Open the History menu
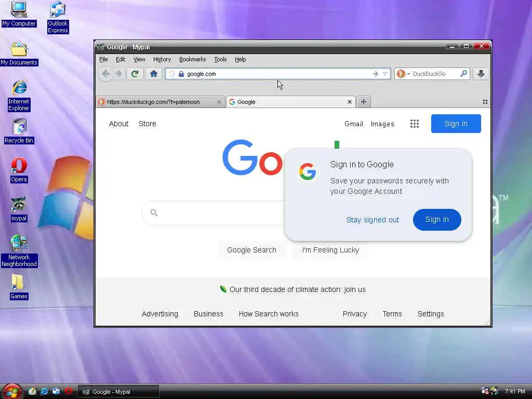This screenshot has height=399, width=532. [x=162, y=59]
